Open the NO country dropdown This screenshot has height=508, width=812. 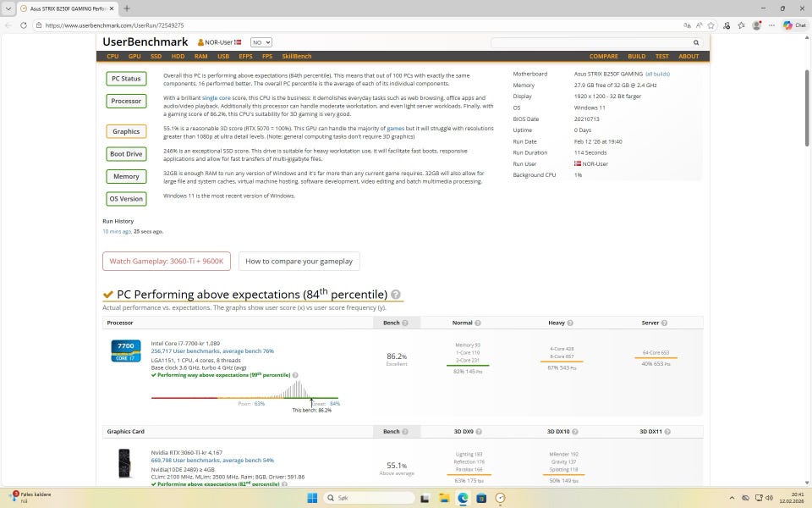[261, 42]
